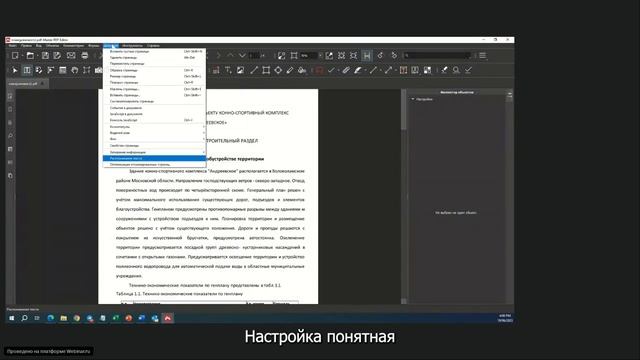Launch Microsoft Edge from taskbar
The image size is (640, 360).
51,318
